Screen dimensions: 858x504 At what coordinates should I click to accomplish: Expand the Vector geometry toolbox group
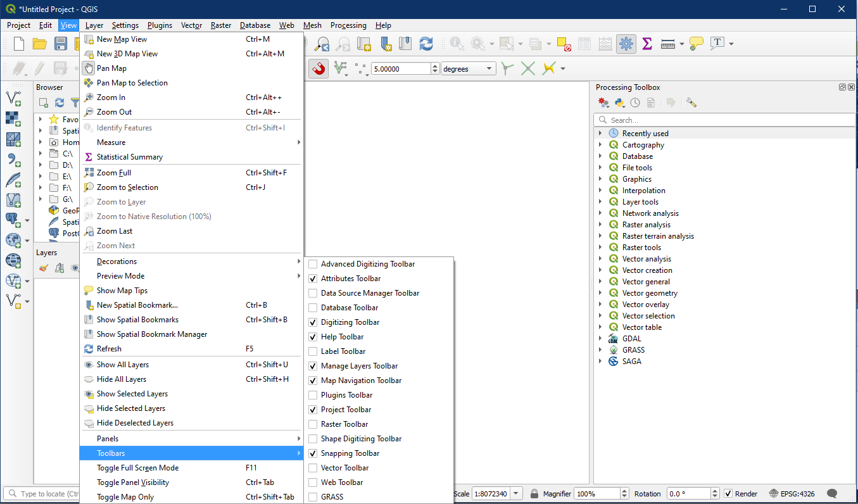click(x=600, y=293)
